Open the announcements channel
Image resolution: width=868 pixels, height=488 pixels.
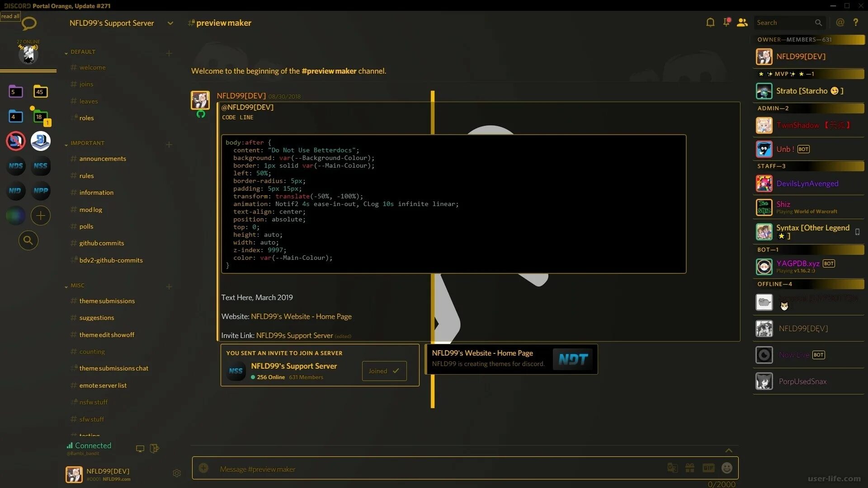click(x=103, y=159)
